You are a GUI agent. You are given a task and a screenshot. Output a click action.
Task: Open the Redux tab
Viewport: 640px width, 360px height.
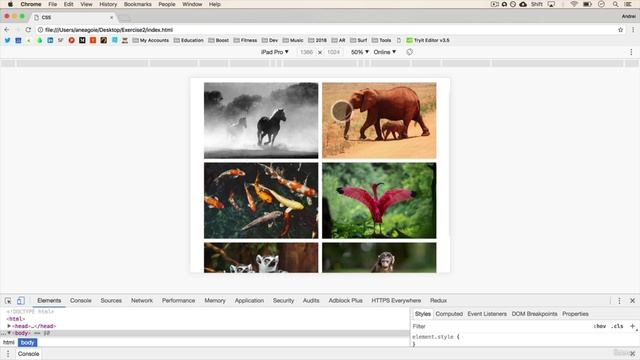pos(438,300)
